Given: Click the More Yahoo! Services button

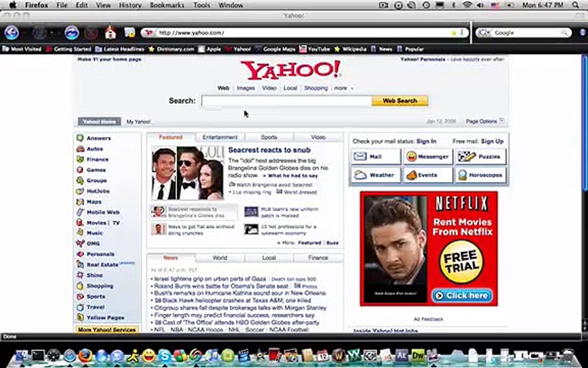Looking at the screenshot, I should point(107,329).
